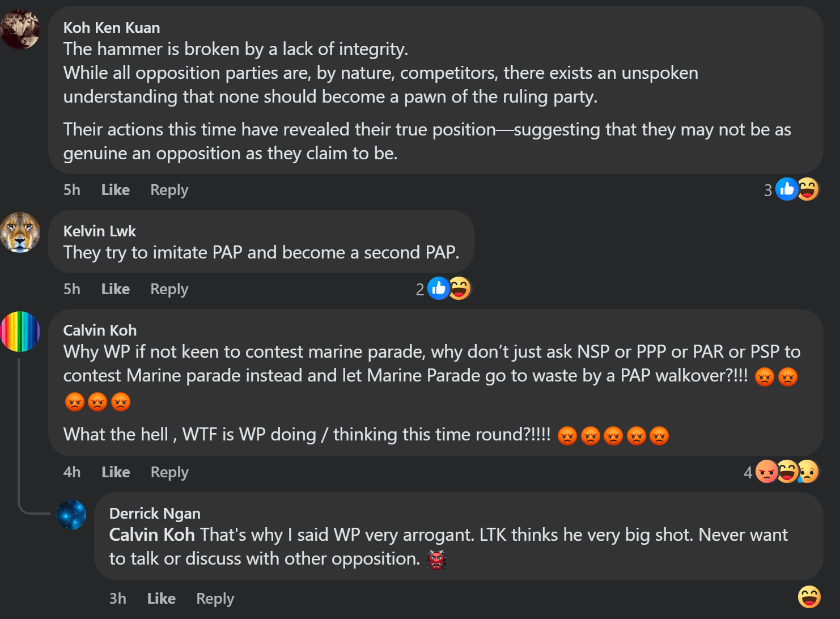Open Calvin Koh's rainbow avatar
This screenshot has height=619, width=840.
[20, 332]
